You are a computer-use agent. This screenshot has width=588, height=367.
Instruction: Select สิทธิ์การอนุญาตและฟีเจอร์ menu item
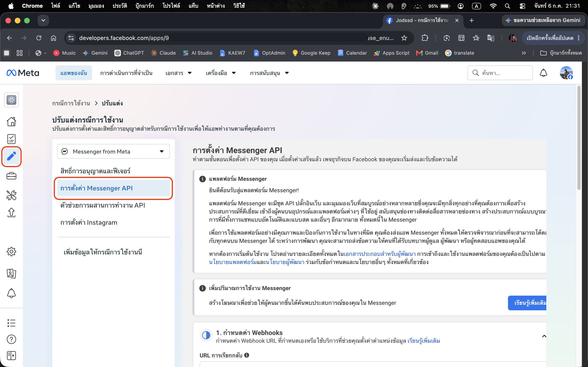click(96, 171)
